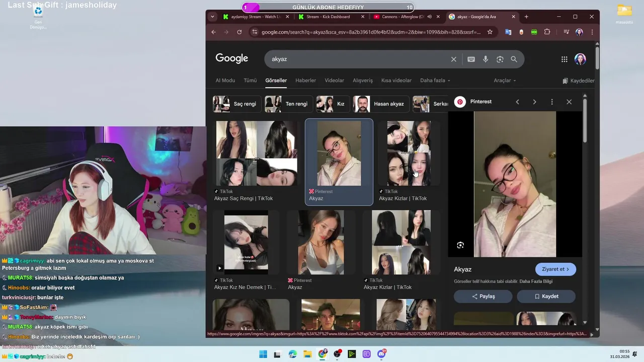Expand the Araçlar tools dropdown
This screenshot has height=362, width=644.
(505, 80)
